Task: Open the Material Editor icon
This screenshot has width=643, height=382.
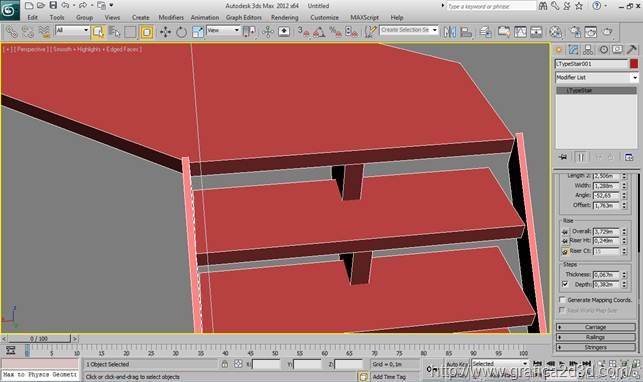Action: click(555, 32)
